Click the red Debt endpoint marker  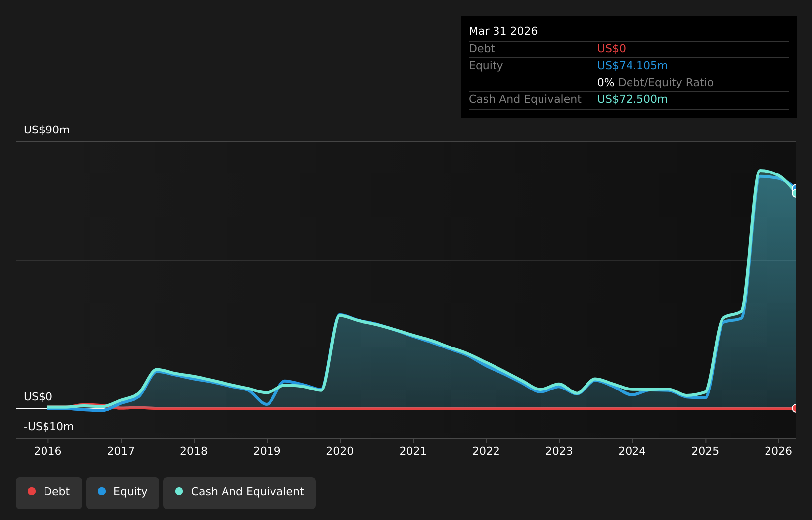coord(795,408)
